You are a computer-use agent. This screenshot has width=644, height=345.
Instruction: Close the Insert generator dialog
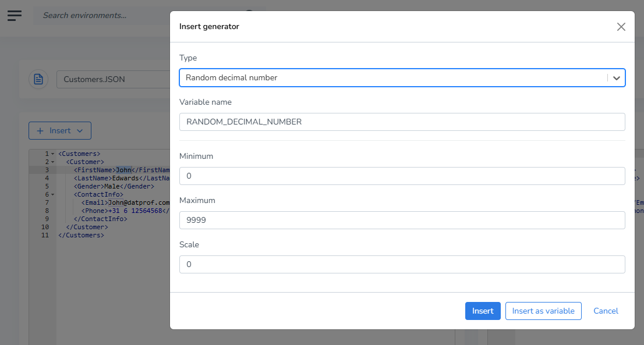pyautogui.click(x=621, y=27)
